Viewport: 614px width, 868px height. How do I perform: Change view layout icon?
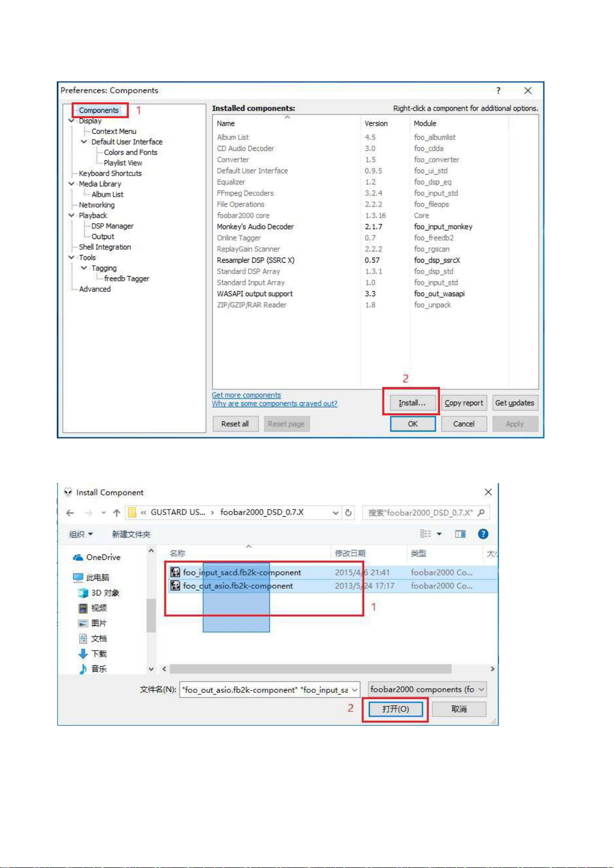click(x=425, y=534)
